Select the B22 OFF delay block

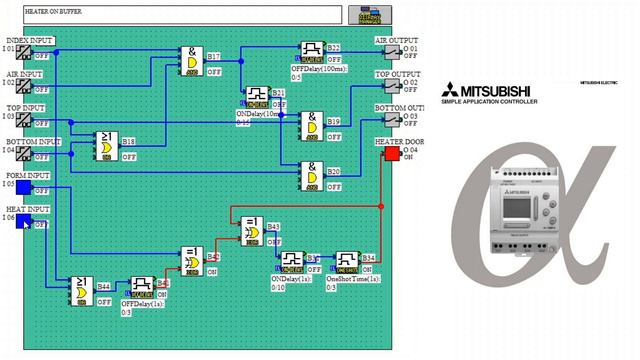[312, 52]
